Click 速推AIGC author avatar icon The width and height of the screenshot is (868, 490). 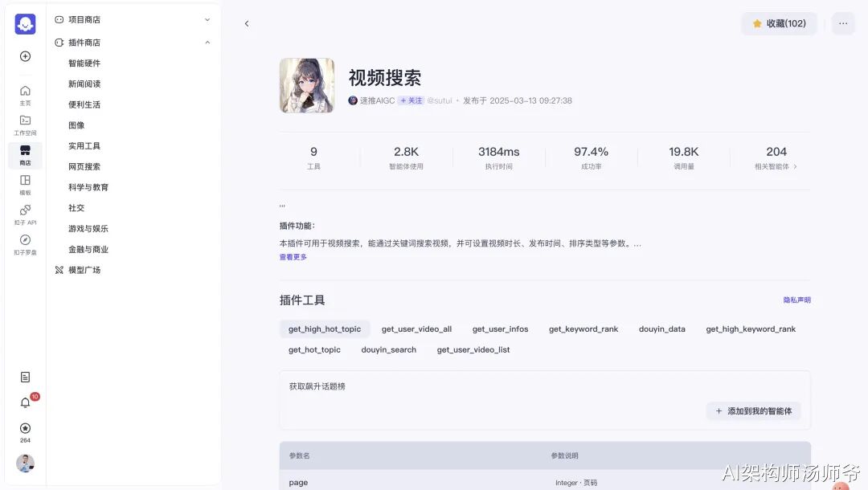[x=353, y=100]
